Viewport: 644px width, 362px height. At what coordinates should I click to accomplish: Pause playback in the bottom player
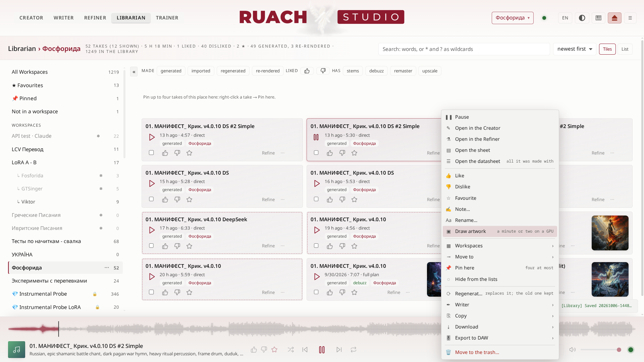322,350
